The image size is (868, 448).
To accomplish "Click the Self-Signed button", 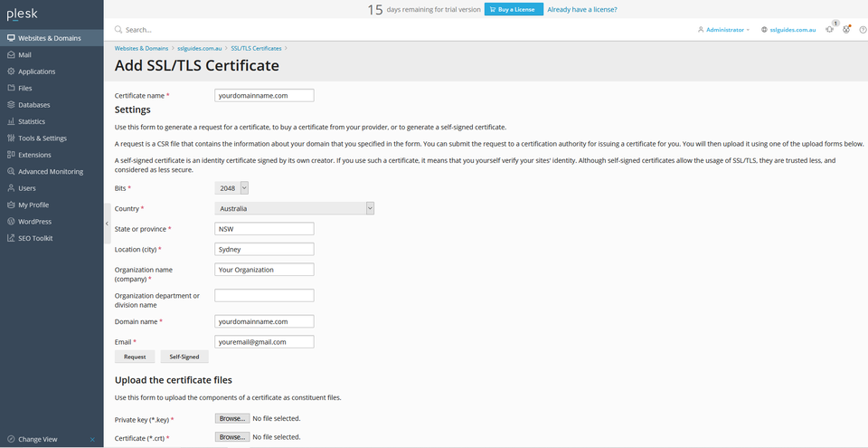I will 184,357.
